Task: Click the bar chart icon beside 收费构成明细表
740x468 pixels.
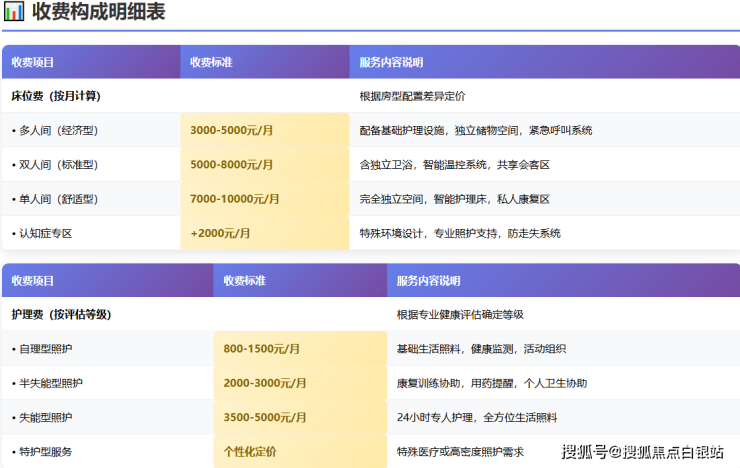Action: pyautogui.click(x=14, y=12)
